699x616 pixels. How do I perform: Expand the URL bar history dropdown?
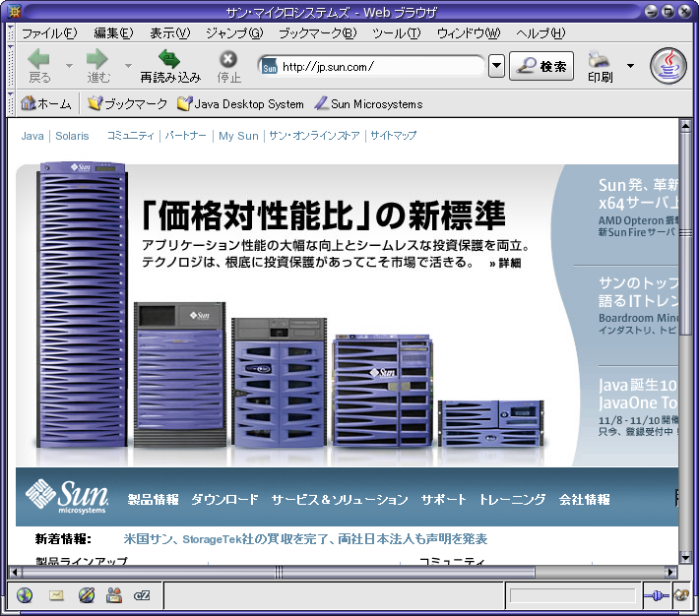(x=496, y=66)
